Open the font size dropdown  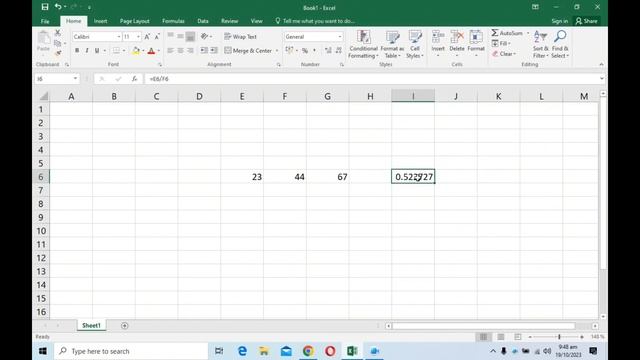click(138, 37)
